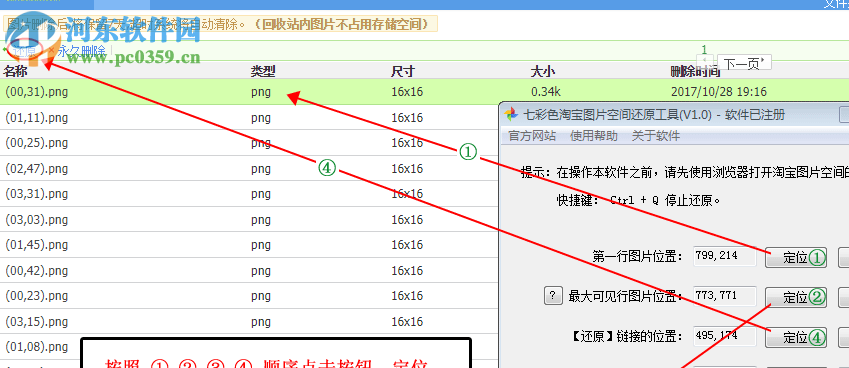Open the 关于软件 menu
The image size is (849, 368).
point(656,136)
